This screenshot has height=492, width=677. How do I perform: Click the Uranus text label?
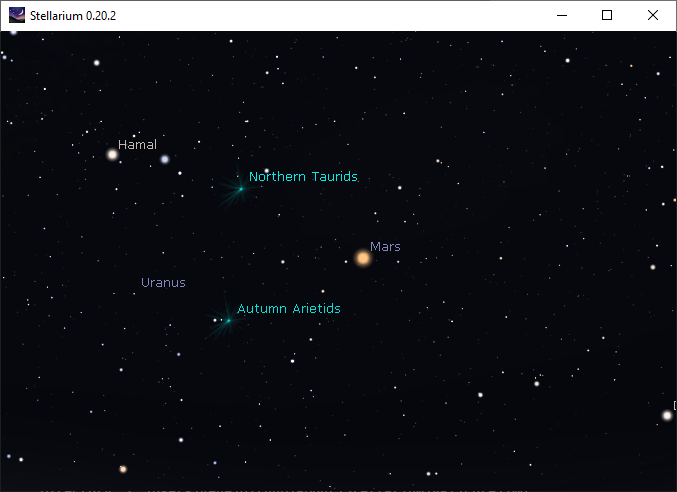pyautogui.click(x=163, y=282)
